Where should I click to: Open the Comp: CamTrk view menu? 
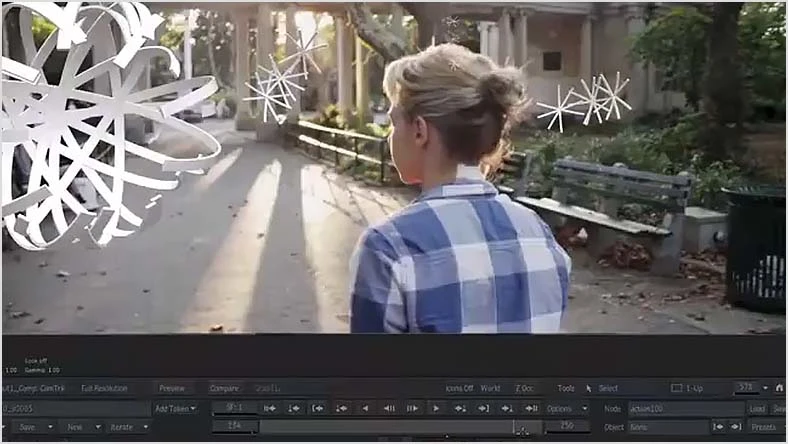pyautogui.click(x=34, y=388)
